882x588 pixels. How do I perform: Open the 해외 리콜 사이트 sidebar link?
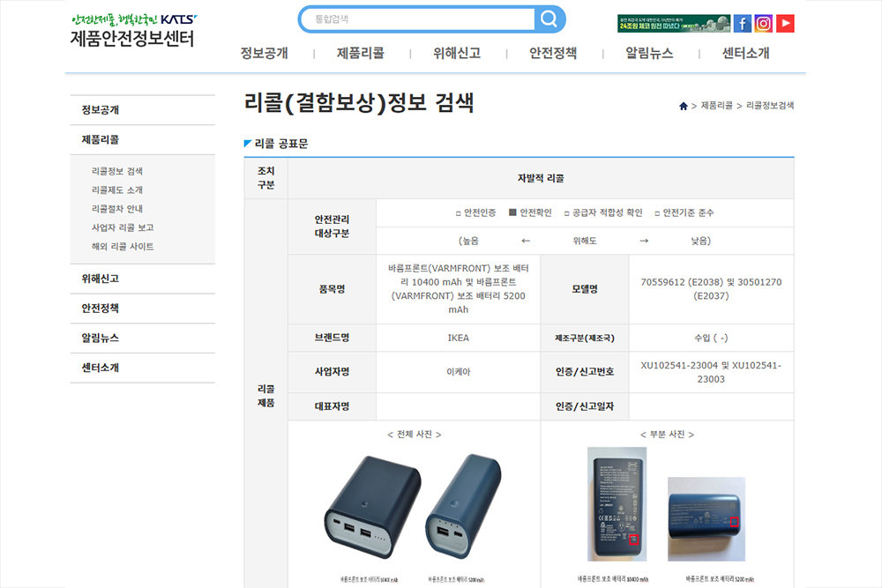(123, 247)
